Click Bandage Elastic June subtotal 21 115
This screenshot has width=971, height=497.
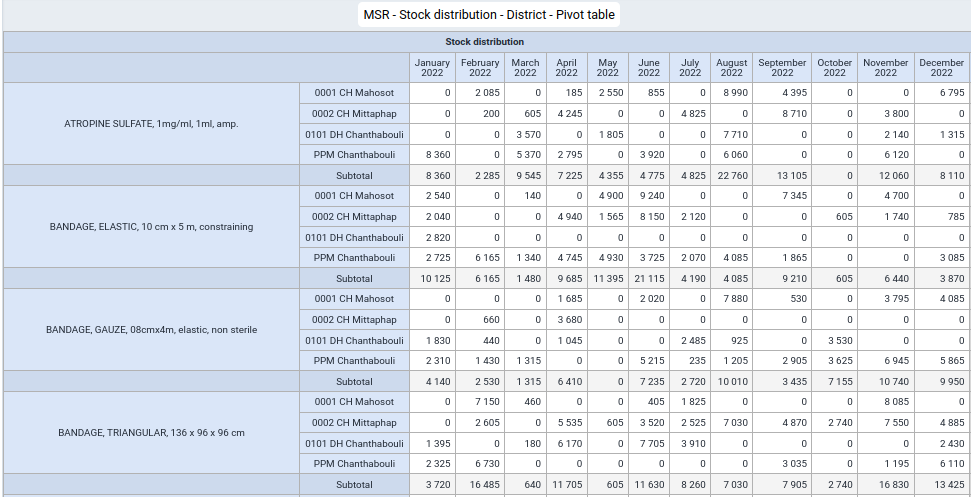(649, 279)
